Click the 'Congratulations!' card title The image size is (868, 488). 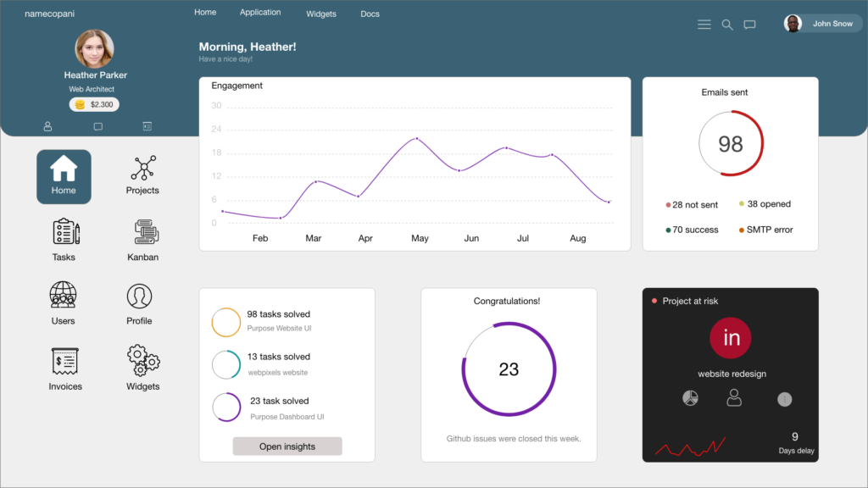pyautogui.click(x=507, y=301)
